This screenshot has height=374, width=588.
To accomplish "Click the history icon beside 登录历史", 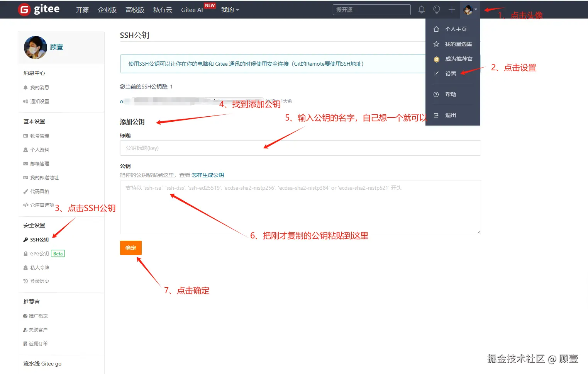I will (x=25, y=281).
